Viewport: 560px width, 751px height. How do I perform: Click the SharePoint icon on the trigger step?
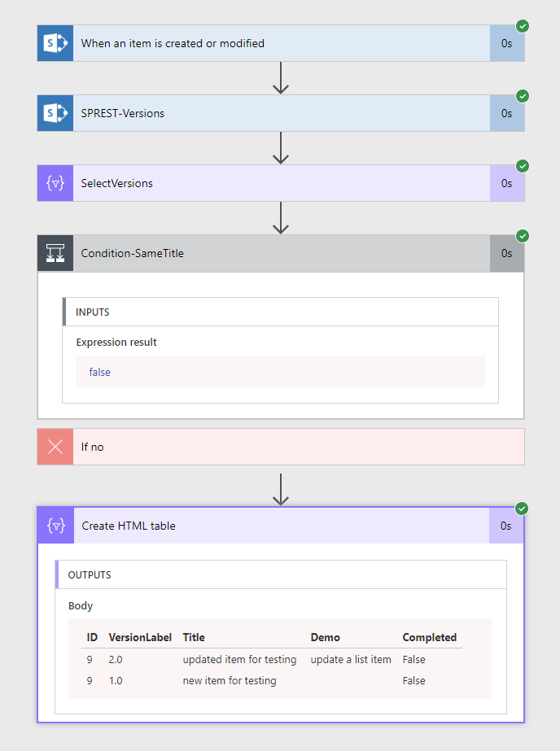pos(55,43)
